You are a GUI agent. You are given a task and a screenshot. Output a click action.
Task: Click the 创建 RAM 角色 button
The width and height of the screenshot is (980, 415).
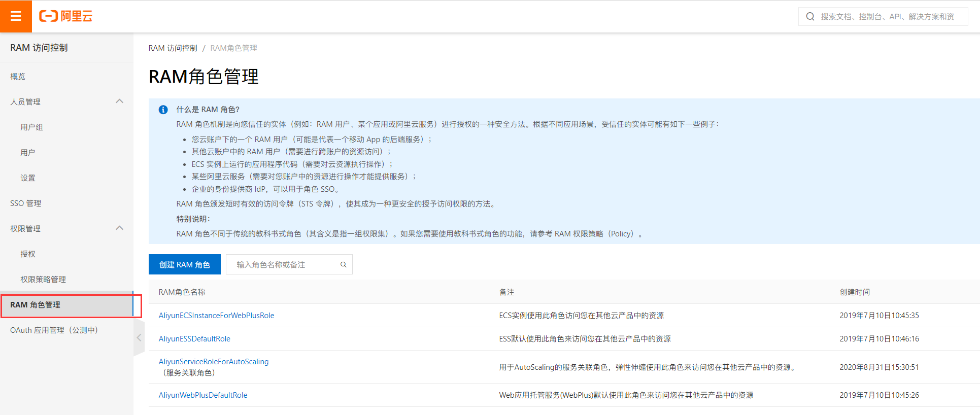[x=185, y=264]
